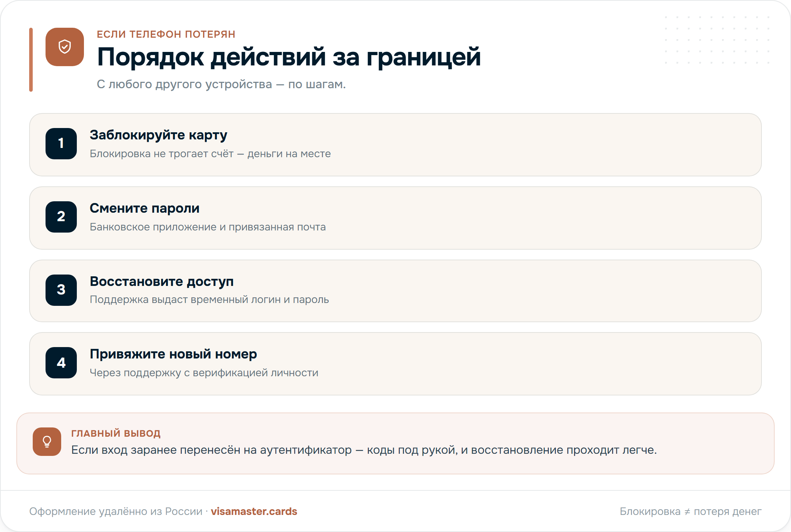Click subtitle 'С любого другого устройства — по шагам.'
Viewport: 791px width, 532px height.
tap(221, 84)
